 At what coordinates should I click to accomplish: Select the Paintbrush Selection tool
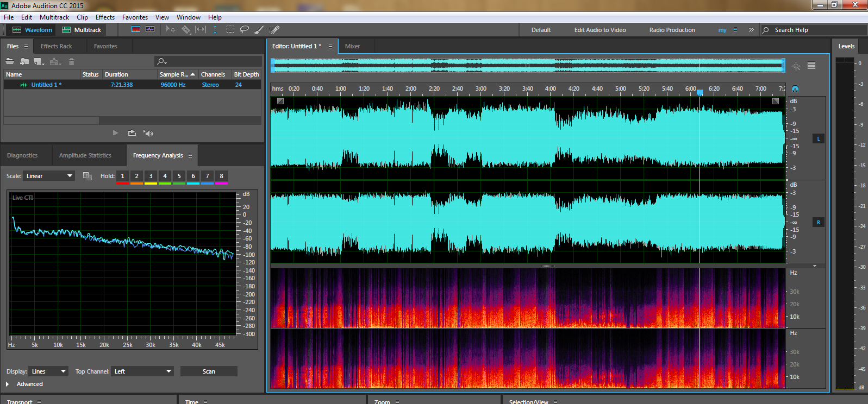(x=259, y=30)
